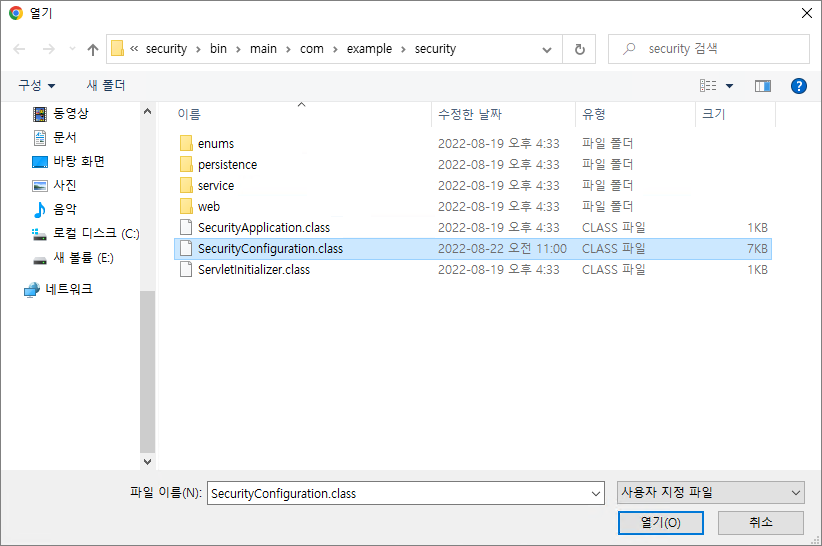Select 네트워크 in navigation pane
Screen dimensions: 822x546
68,289
